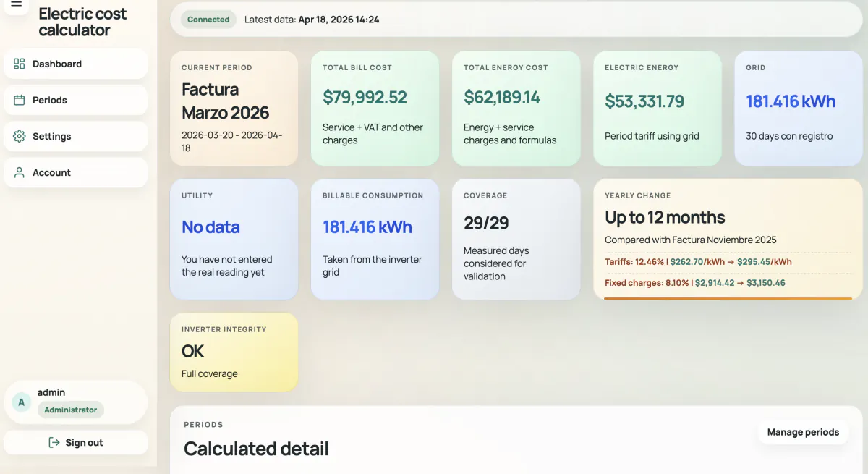Click the 'Up to 12 months' heading

(665, 217)
